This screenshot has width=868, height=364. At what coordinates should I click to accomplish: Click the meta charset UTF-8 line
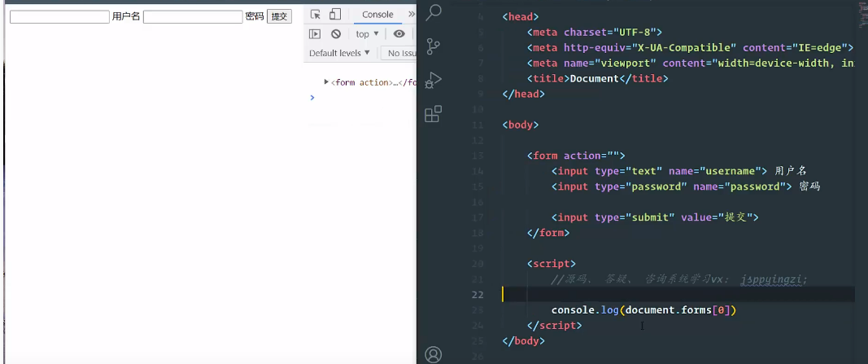595,32
